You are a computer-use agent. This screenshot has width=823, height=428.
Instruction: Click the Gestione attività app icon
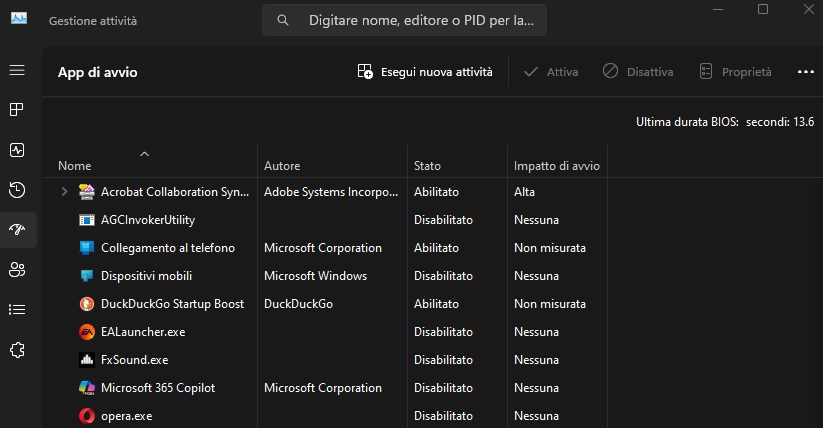[19, 18]
